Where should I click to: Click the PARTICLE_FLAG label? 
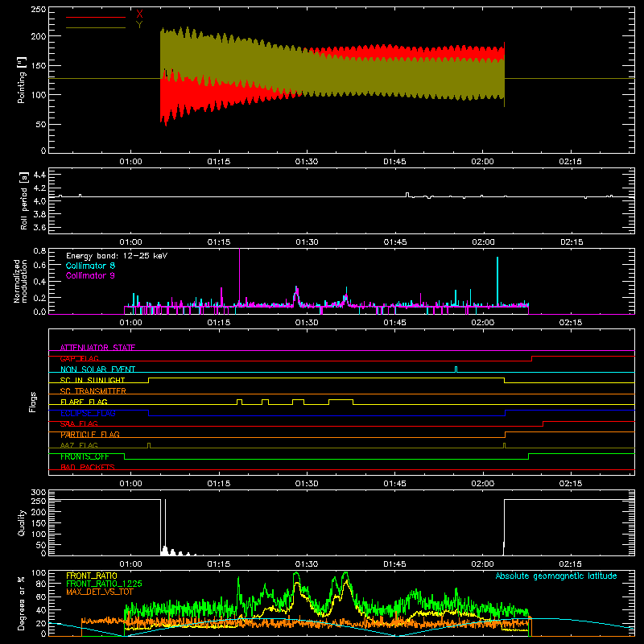click(x=90, y=434)
